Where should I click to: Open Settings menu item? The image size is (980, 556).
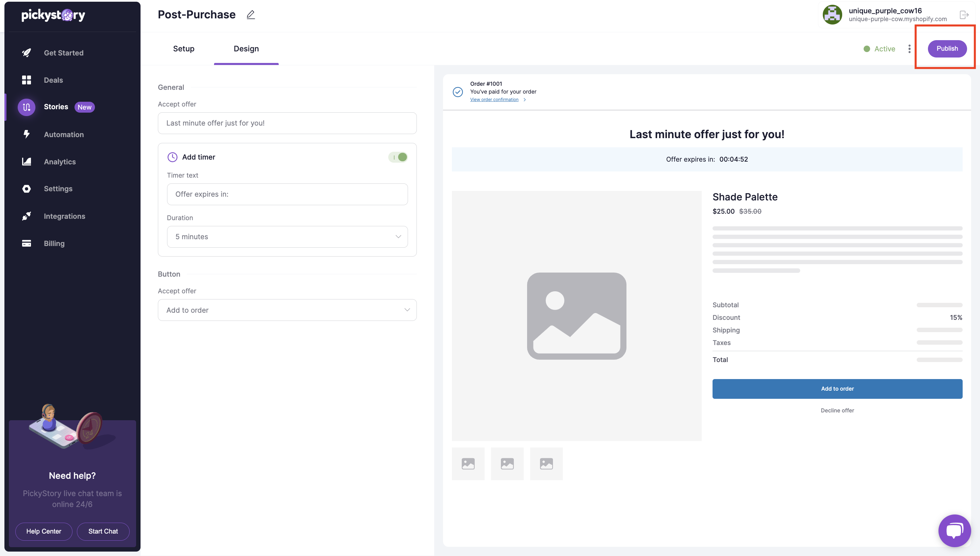click(x=58, y=189)
